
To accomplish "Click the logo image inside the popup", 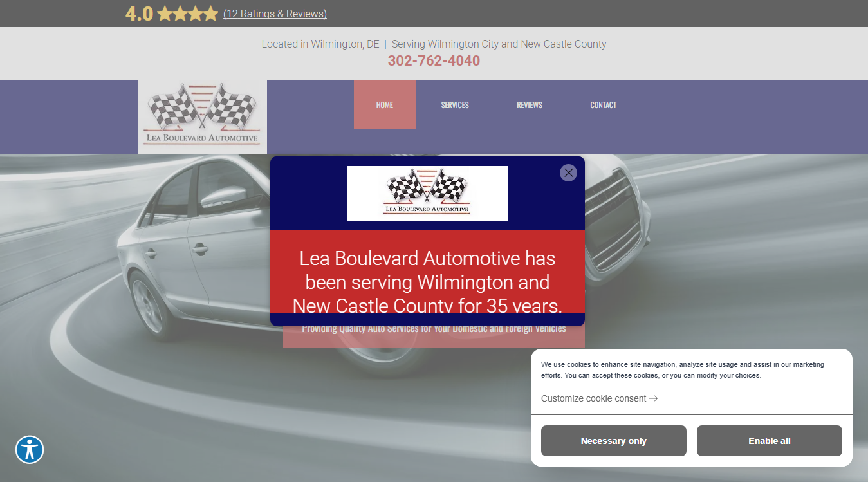I will (427, 193).
